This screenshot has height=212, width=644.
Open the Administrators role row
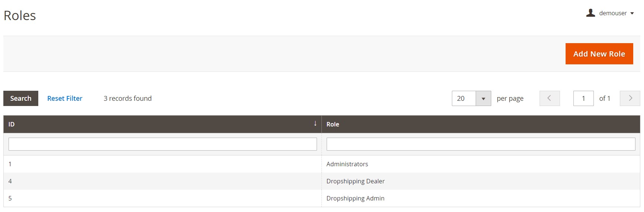(x=347, y=164)
